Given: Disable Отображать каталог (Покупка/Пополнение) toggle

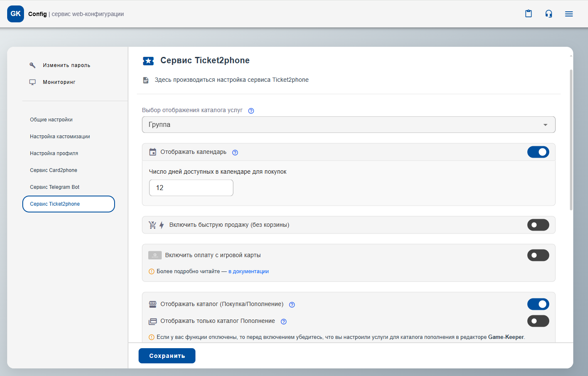Looking at the screenshot, I should [538, 304].
